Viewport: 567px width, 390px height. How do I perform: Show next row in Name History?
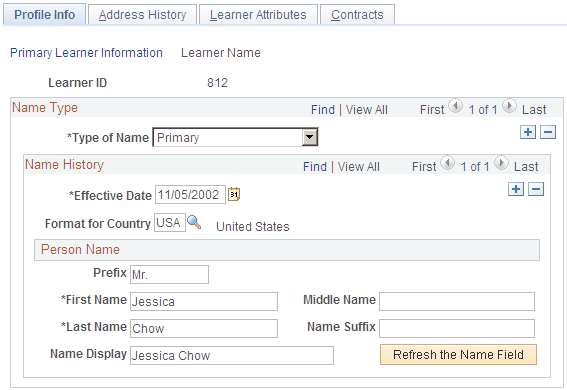[501, 163]
